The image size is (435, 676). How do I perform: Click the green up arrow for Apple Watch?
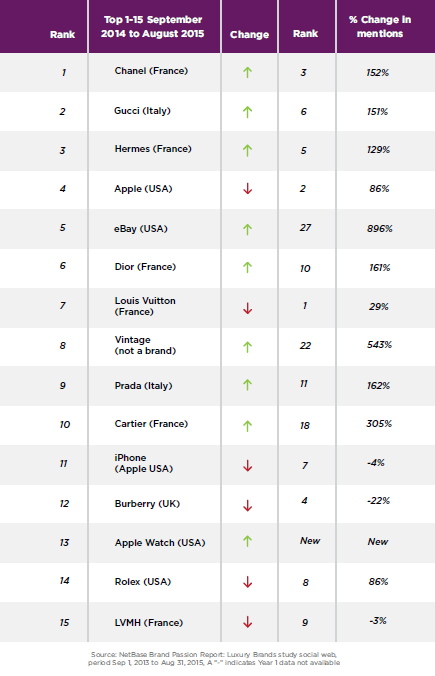247,541
